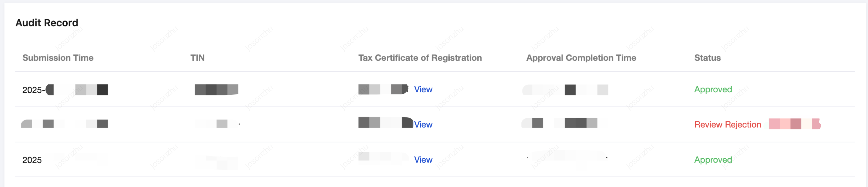Click the Approval Completion Time header
This screenshot has height=187, width=868.
(581, 58)
